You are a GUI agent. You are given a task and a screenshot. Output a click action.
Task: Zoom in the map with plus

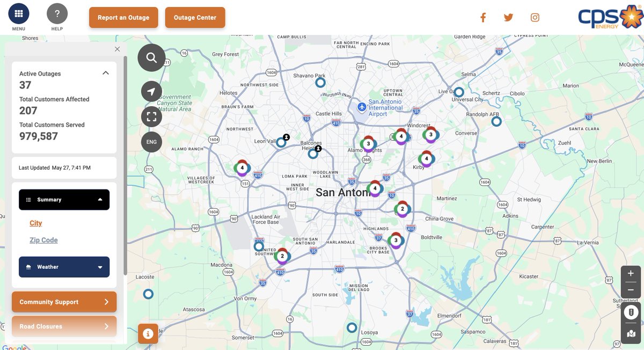click(631, 273)
